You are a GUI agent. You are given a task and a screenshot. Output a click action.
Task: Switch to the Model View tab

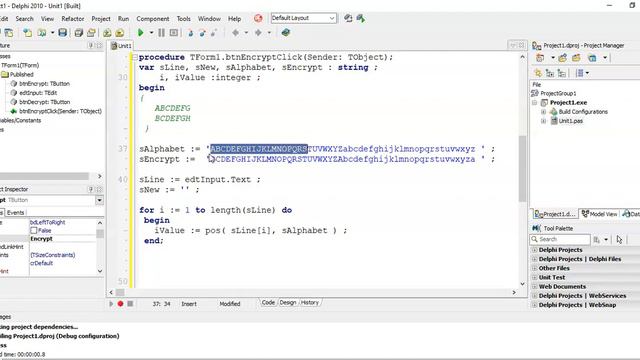tap(600, 214)
